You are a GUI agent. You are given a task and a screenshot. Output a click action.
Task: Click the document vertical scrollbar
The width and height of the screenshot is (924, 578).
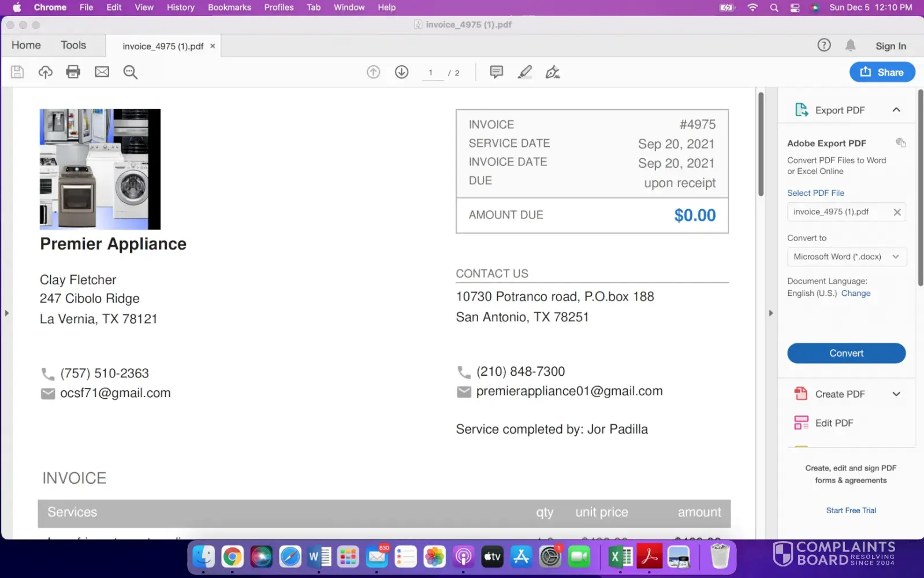tap(761, 144)
